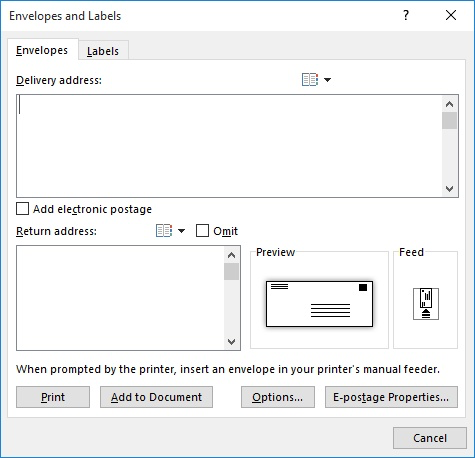Open address book icon for Return address
This screenshot has height=458, width=475.
click(164, 231)
